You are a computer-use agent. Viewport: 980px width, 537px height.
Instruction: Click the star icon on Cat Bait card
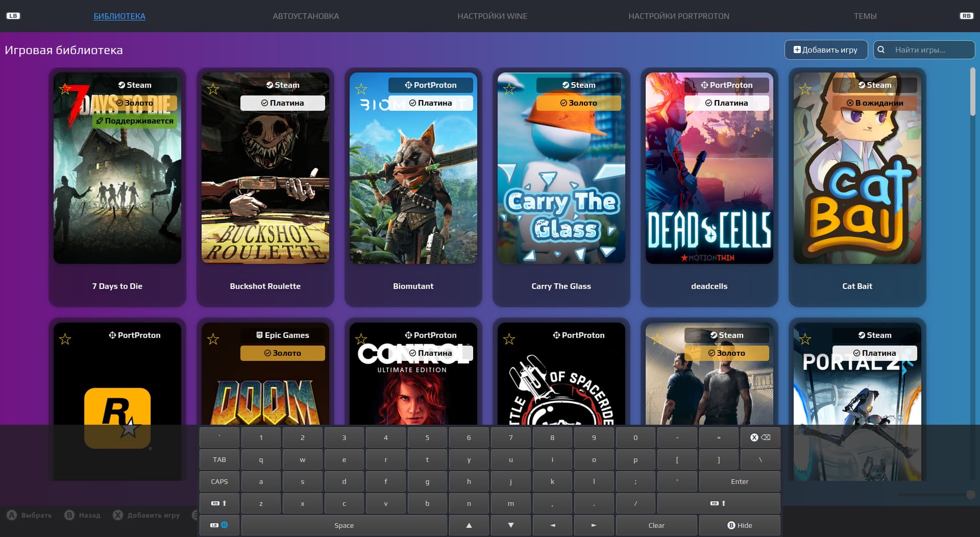[805, 89]
